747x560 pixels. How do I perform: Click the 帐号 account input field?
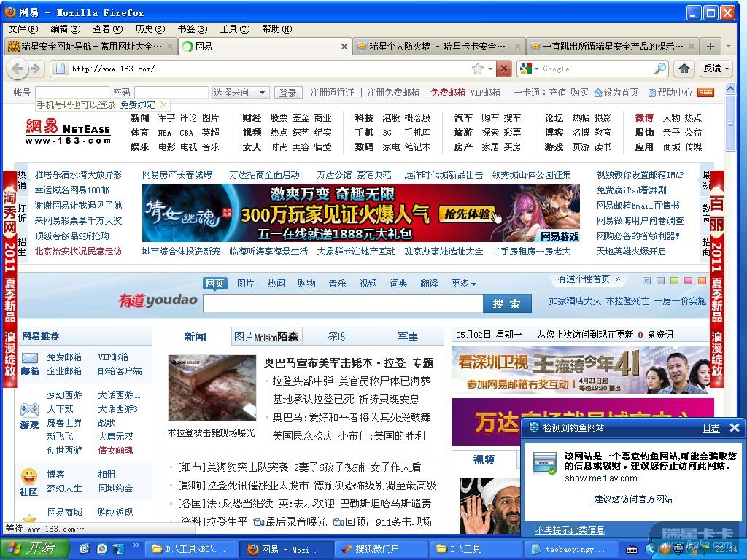(x=72, y=93)
